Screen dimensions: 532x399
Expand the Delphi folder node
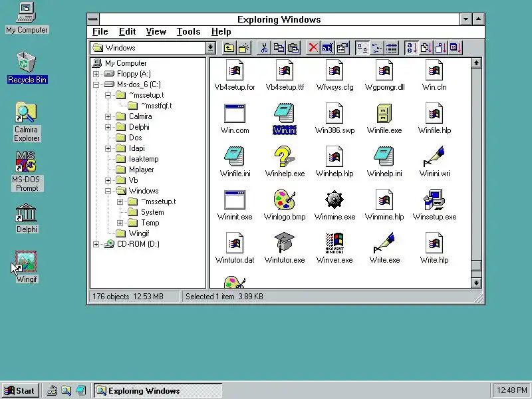pos(108,127)
